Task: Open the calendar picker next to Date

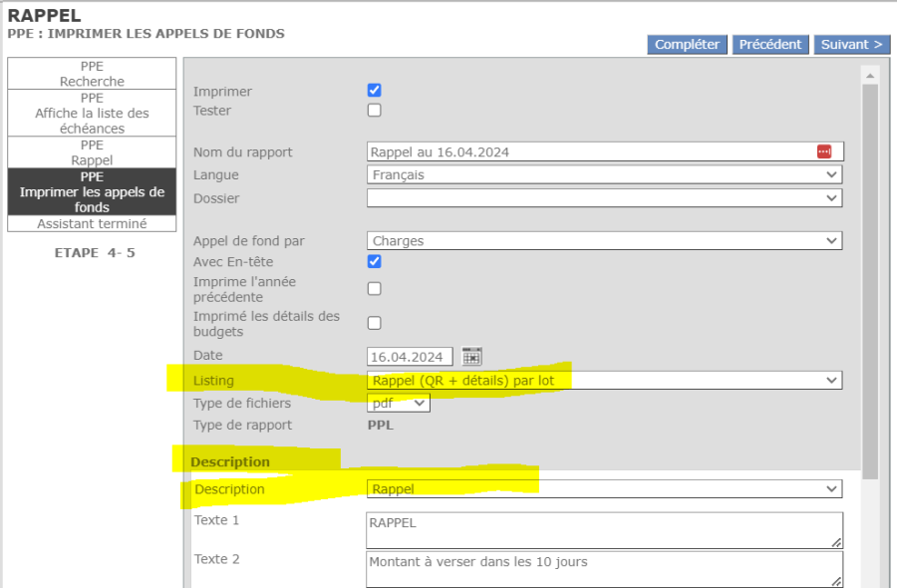Action: (471, 357)
